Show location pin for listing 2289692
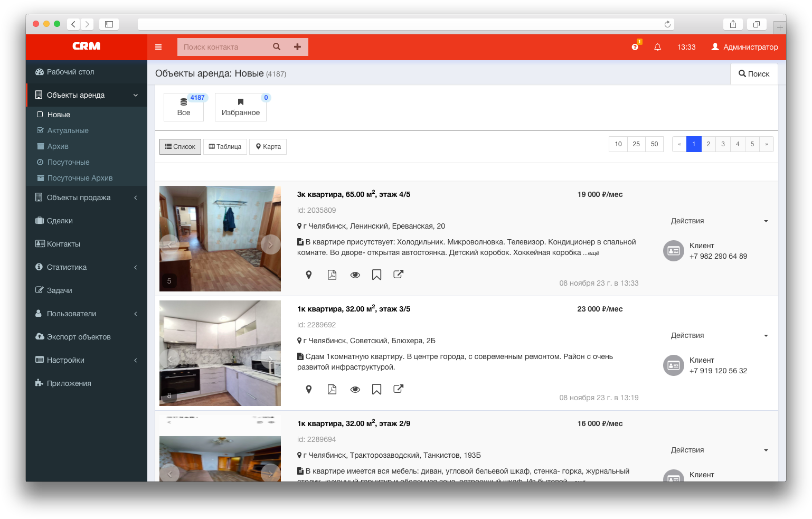812x519 pixels. click(309, 389)
